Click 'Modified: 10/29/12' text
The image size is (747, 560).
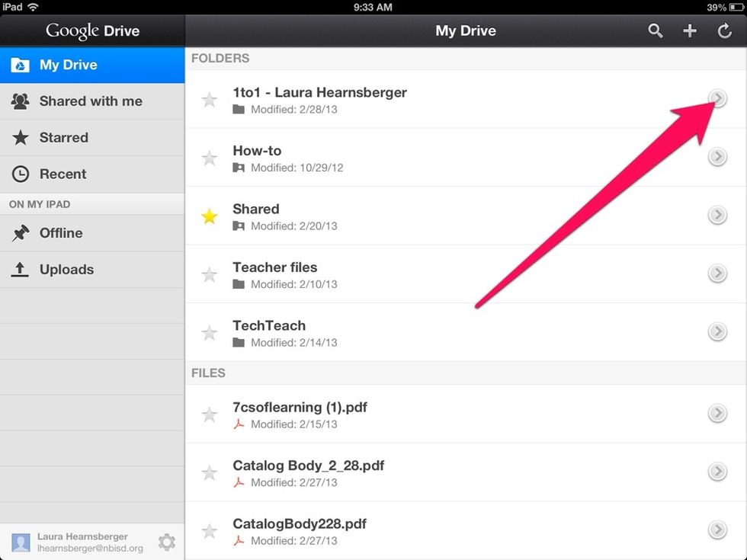pos(297,168)
